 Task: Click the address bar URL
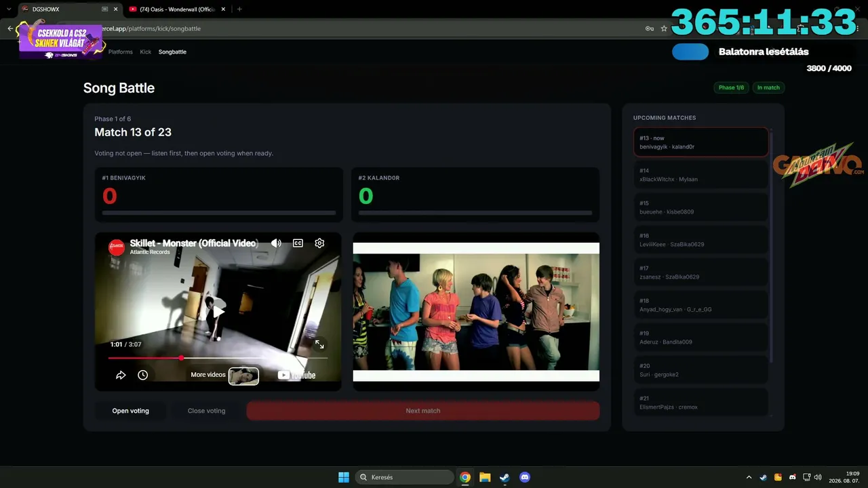pyautogui.click(x=151, y=28)
